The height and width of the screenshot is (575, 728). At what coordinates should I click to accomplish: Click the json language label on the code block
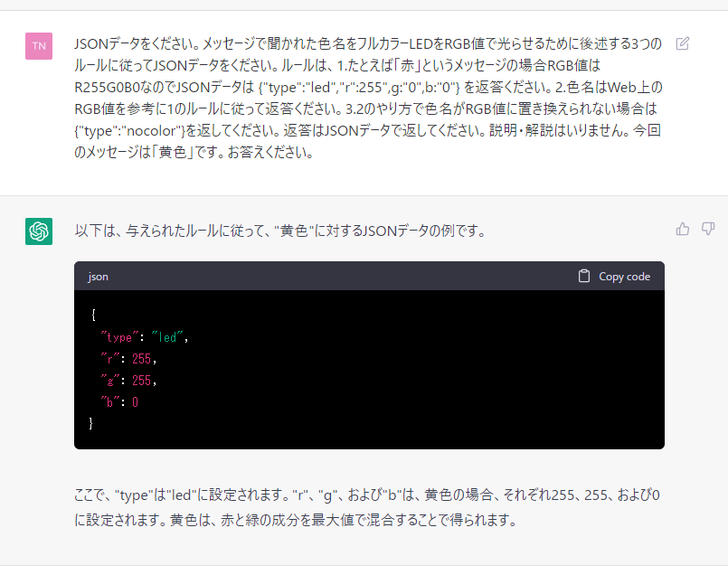[x=95, y=276]
